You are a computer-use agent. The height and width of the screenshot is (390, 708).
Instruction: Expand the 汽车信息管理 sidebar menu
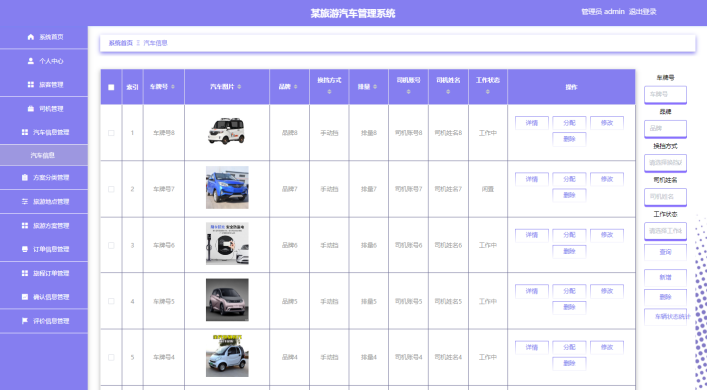tap(44, 132)
